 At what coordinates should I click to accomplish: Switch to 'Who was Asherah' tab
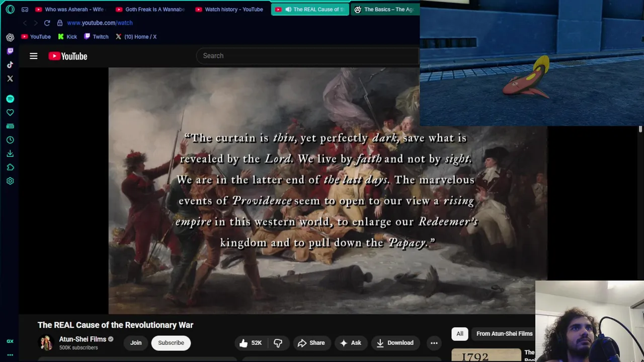coord(70,9)
